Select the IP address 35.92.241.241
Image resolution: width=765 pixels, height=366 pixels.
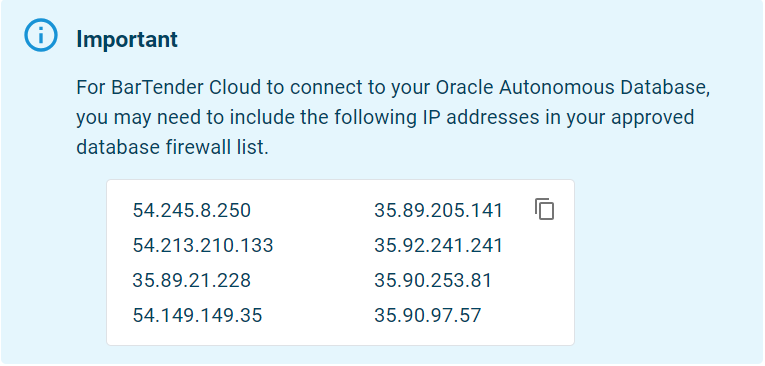(x=439, y=245)
